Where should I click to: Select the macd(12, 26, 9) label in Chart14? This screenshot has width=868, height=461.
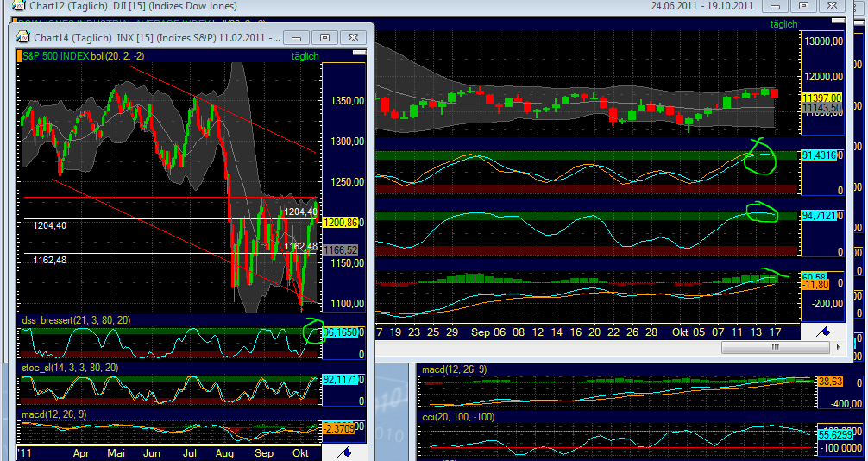[53, 414]
